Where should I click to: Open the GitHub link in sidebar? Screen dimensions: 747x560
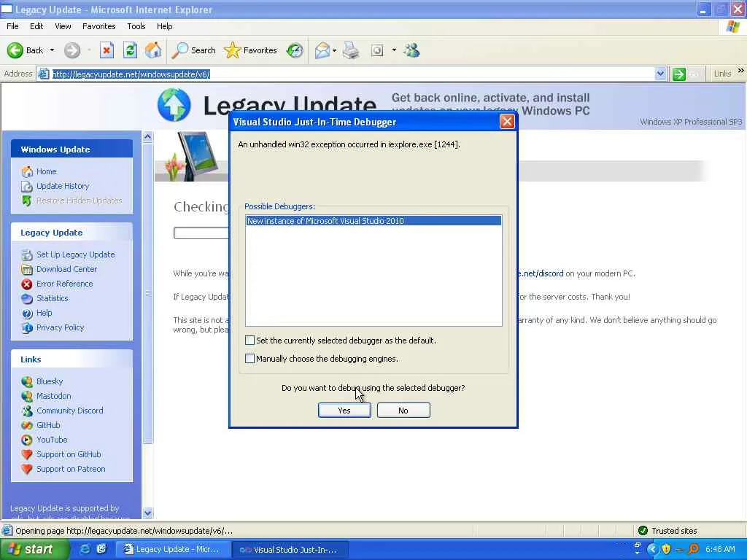coord(48,425)
